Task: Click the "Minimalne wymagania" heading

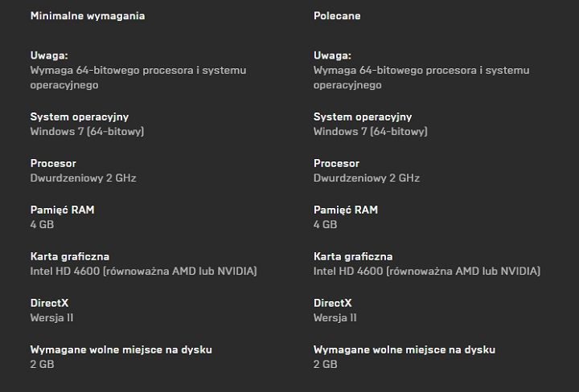Action: pos(88,16)
